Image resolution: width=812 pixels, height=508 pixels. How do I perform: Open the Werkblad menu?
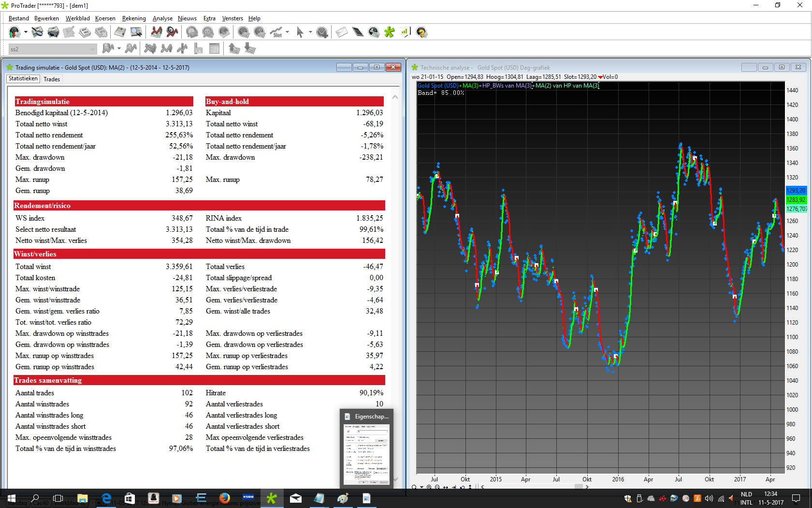(x=78, y=18)
